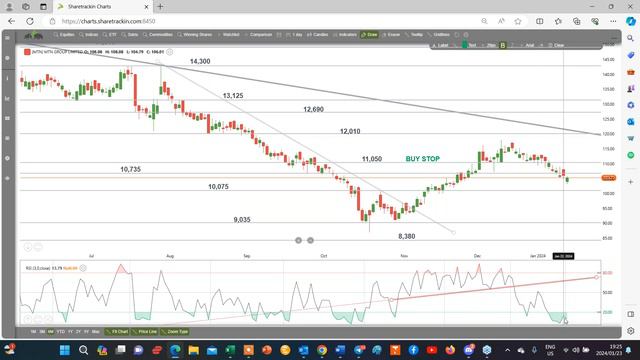This screenshot has height=360, width=640.
Task: Open taskbar Search
Action: [x=83, y=350]
